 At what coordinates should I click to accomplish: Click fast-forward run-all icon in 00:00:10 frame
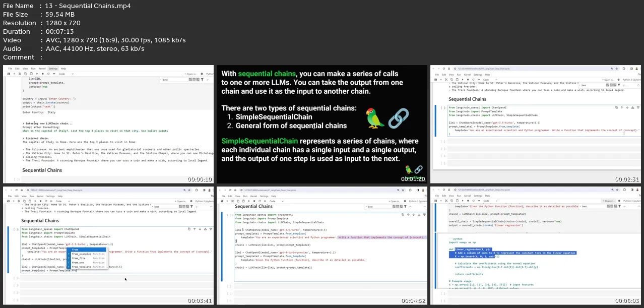[54, 74]
